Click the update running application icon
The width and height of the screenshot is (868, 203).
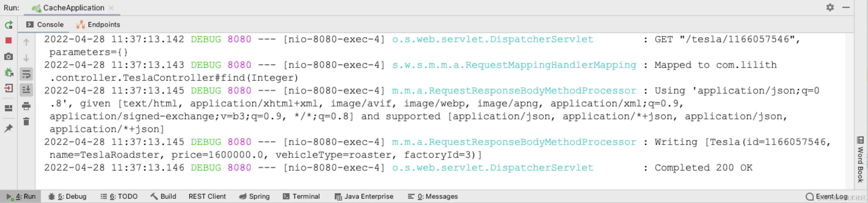pos(9,72)
